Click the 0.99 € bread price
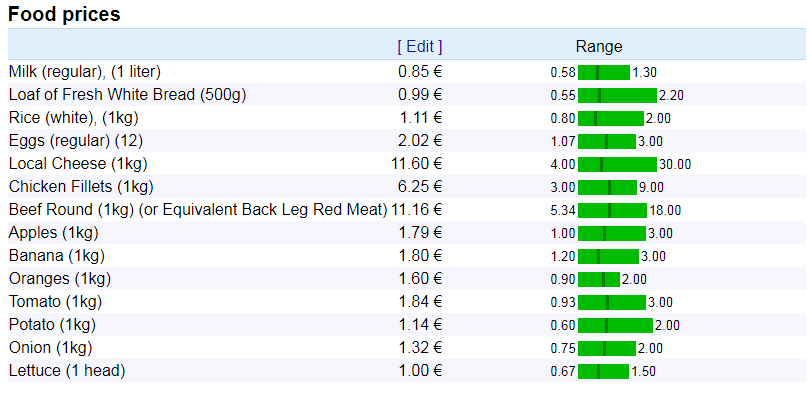807x396 pixels. tap(420, 95)
